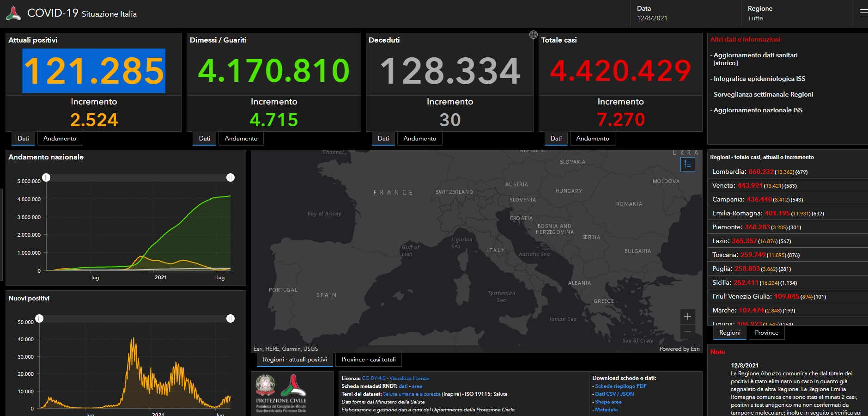The width and height of the screenshot is (868, 416).
Task: Open Infografica epidemiologica ISS link
Action: pos(759,79)
